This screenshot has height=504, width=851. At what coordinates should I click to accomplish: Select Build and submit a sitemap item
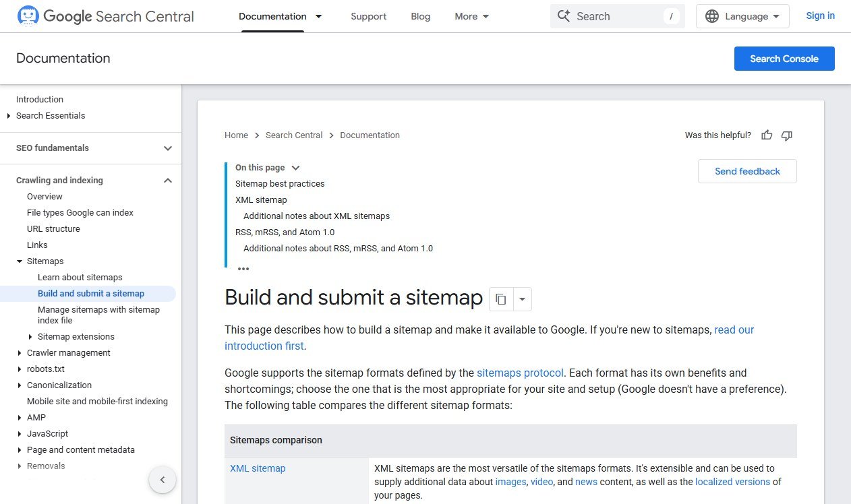(x=91, y=294)
